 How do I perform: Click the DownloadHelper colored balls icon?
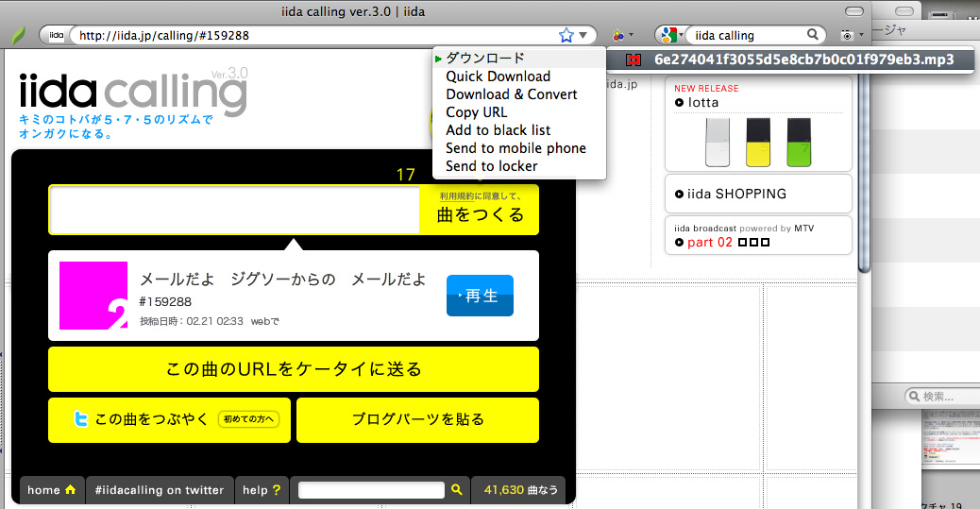[618, 36]
